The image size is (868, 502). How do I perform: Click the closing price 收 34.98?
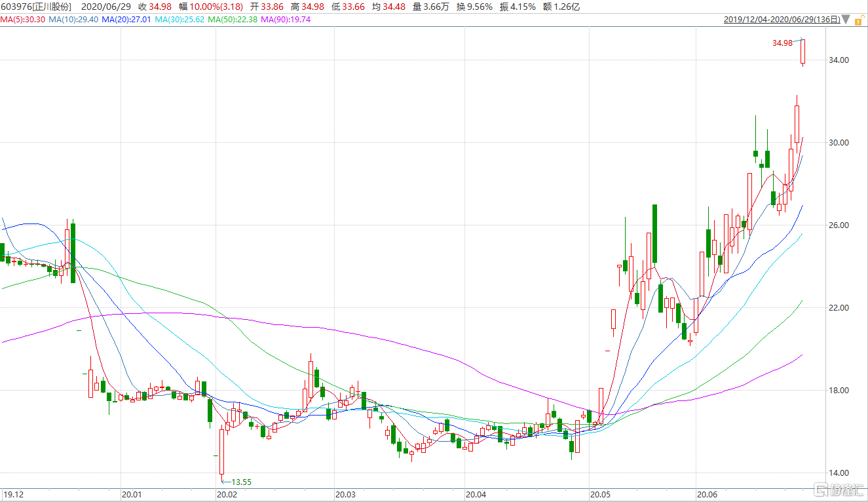pos(155,7)
